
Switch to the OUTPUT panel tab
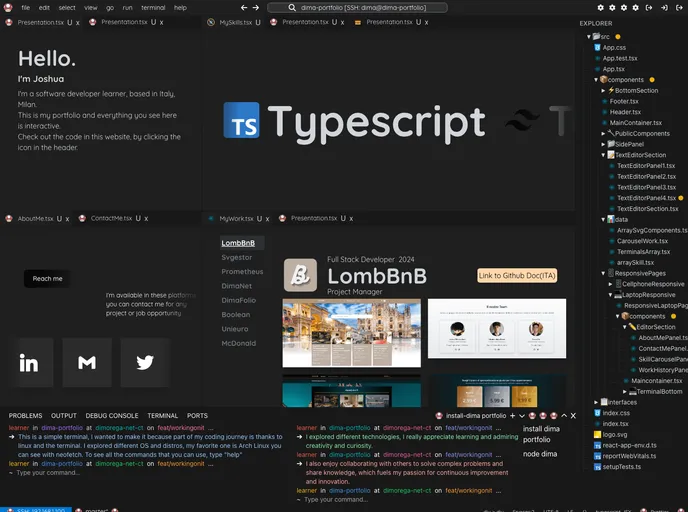[x=64, y=415]
